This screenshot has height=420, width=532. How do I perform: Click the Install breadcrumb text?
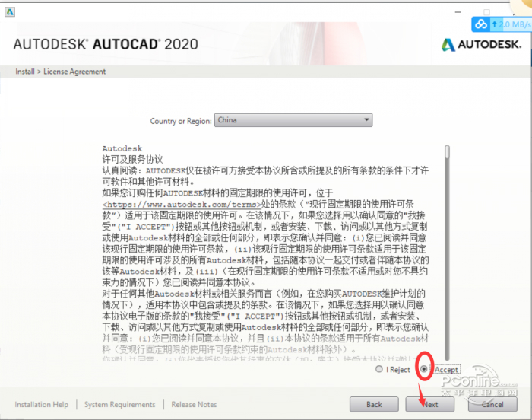click(25, 72)
